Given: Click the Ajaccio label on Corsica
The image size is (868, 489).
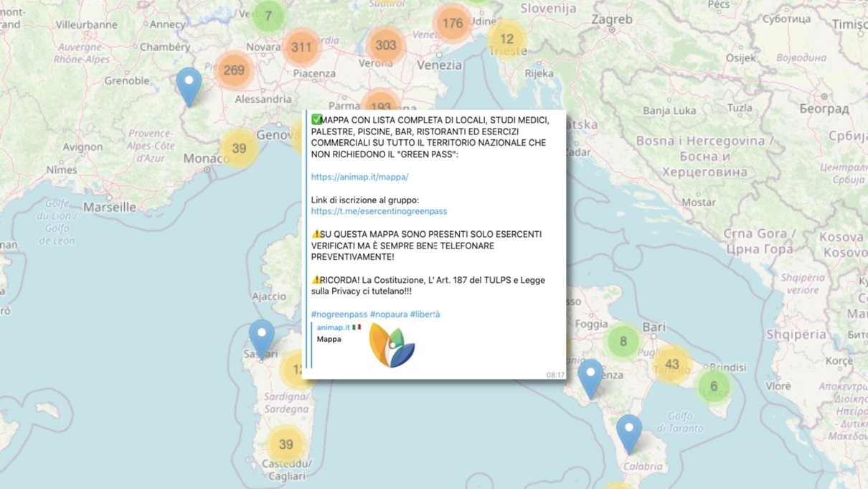Looking at the screenshot, I should point(269,296).
